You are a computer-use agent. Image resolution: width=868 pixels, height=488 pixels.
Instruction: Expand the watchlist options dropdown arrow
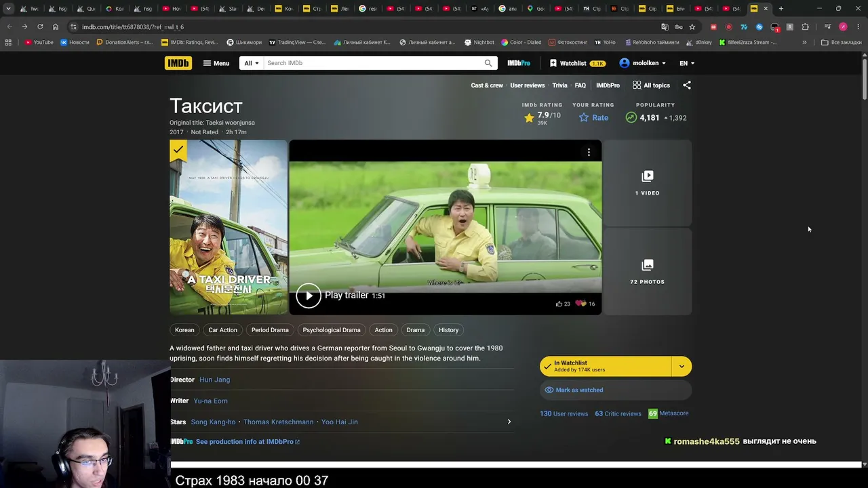[x=682, y=366]
